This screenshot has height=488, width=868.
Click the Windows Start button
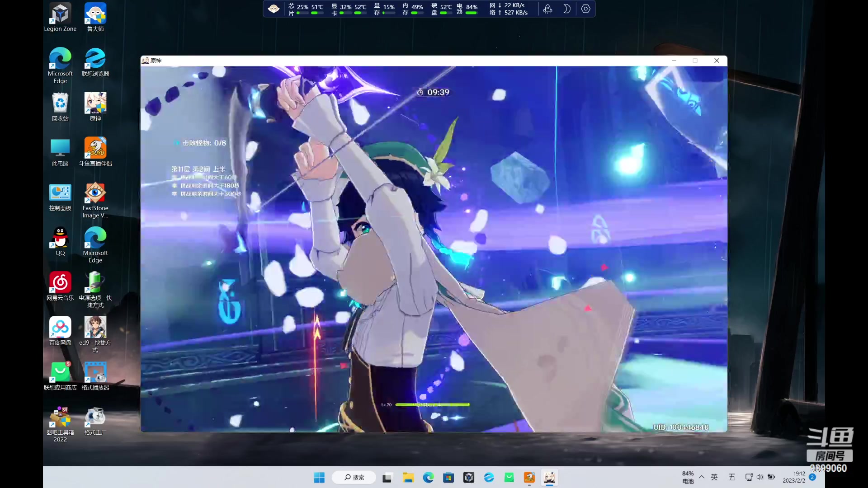pyautogui.click(x=319, y=478)
